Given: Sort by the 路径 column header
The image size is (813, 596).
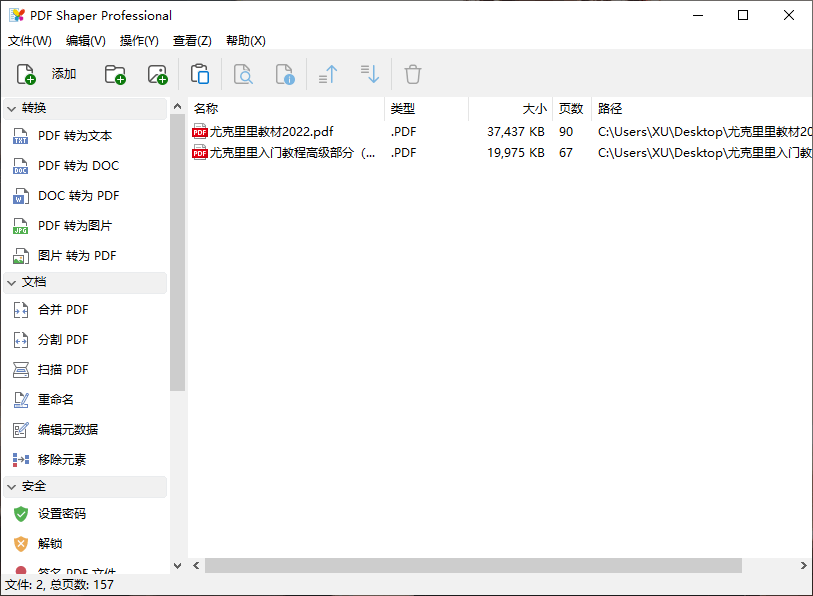Looking at the screenshot, I should pos(702,108).
